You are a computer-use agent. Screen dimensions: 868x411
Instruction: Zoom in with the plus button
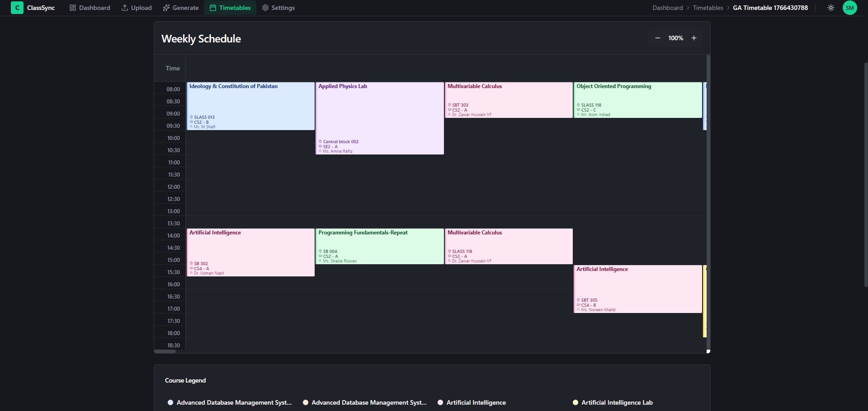(x=694, y=38)
